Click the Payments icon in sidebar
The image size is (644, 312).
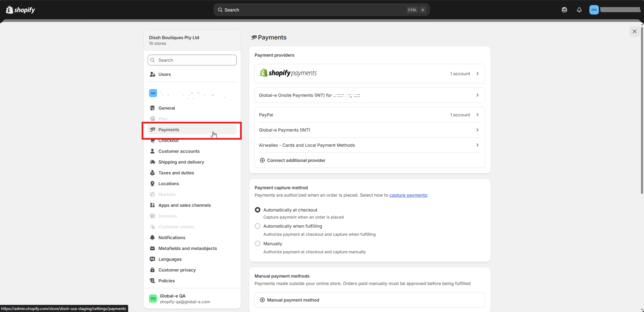pyautogui.click(x=152, y=130)
